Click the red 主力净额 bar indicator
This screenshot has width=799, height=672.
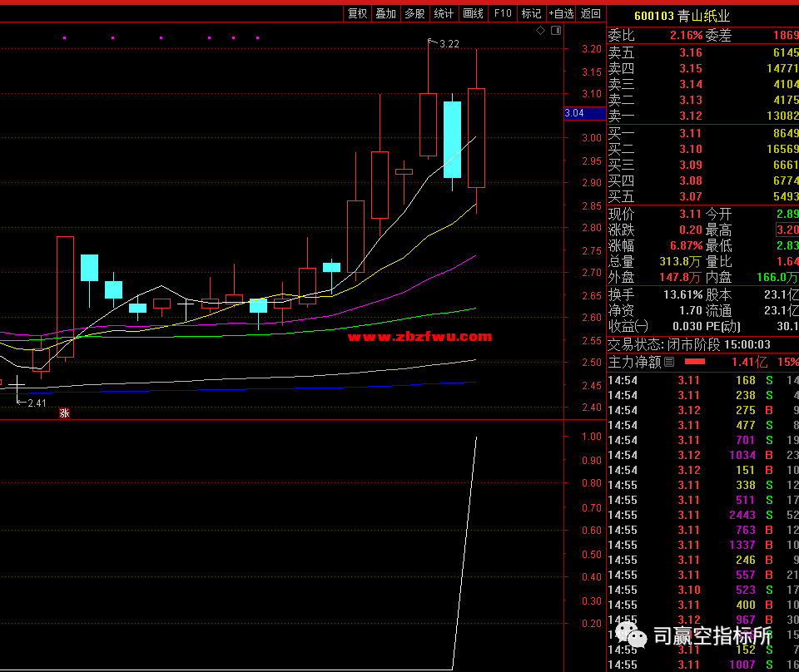(x=695, y=362)
